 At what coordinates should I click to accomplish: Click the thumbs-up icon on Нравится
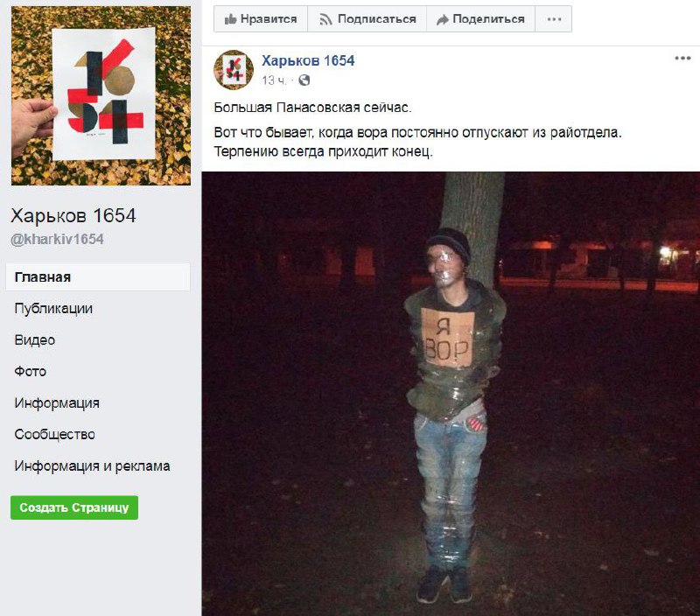230,18
